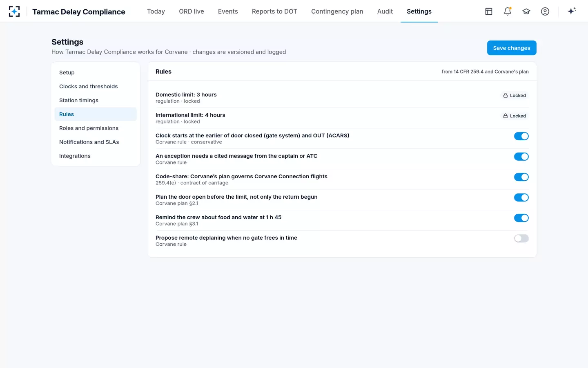
Task: Switch to the ORD live tab
Action: [x=192, y=11]
